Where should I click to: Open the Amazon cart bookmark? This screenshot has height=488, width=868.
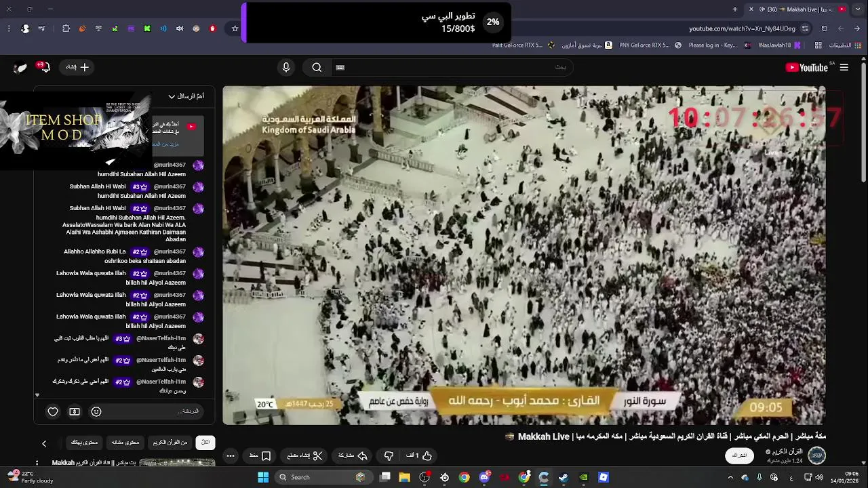(x=587, y=45)
